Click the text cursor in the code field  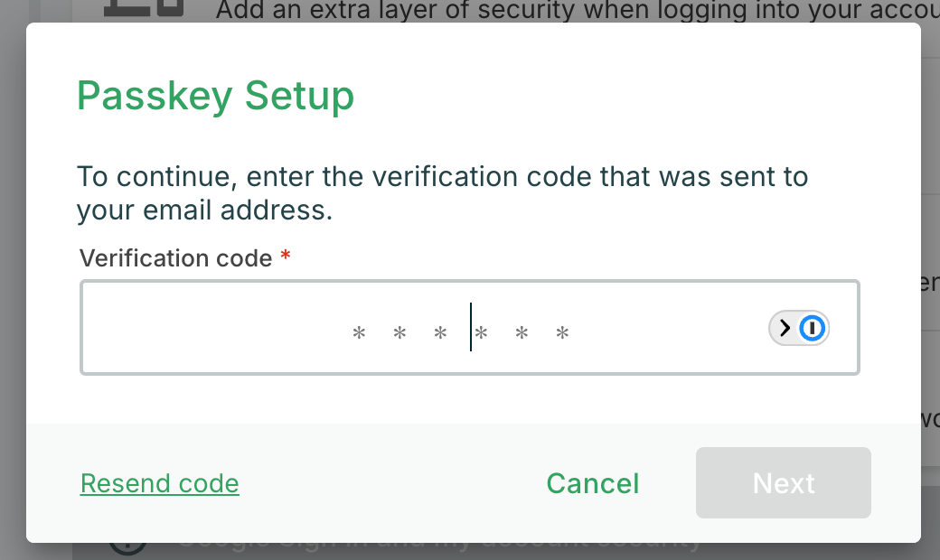click(x=471, y=327)
